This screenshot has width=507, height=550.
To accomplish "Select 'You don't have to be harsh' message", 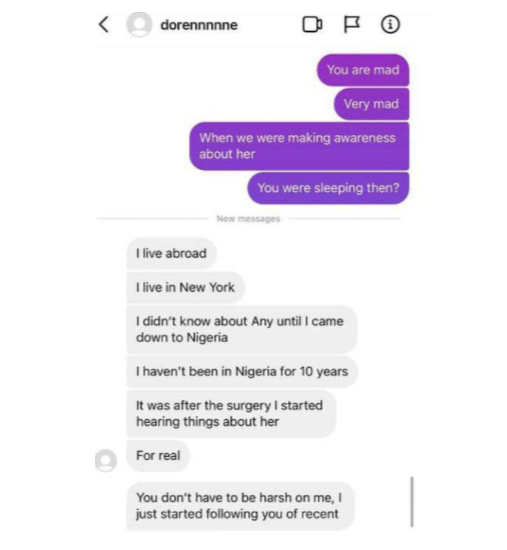I will [240, 506].
